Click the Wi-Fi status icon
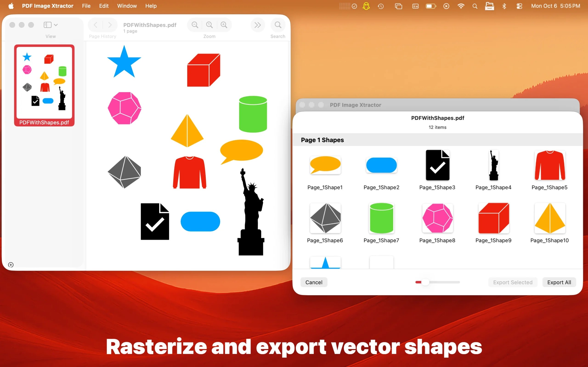 click(x=461, y=6)
